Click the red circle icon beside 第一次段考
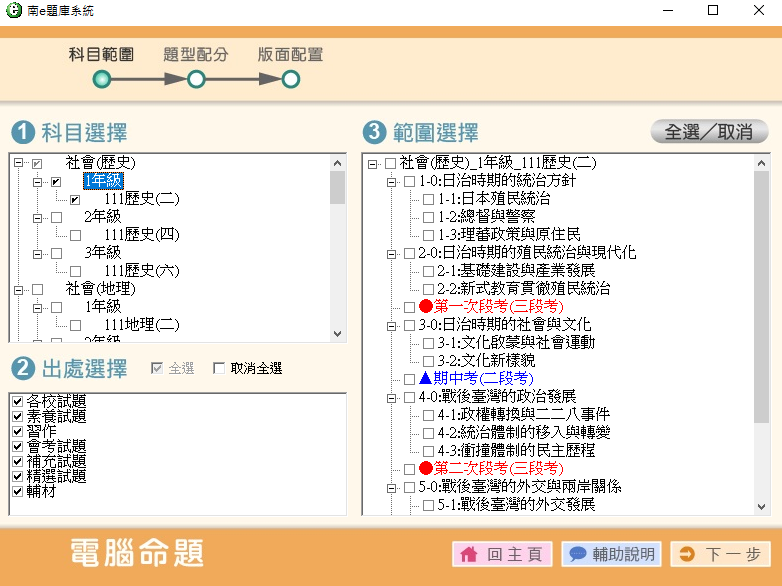 425,307
